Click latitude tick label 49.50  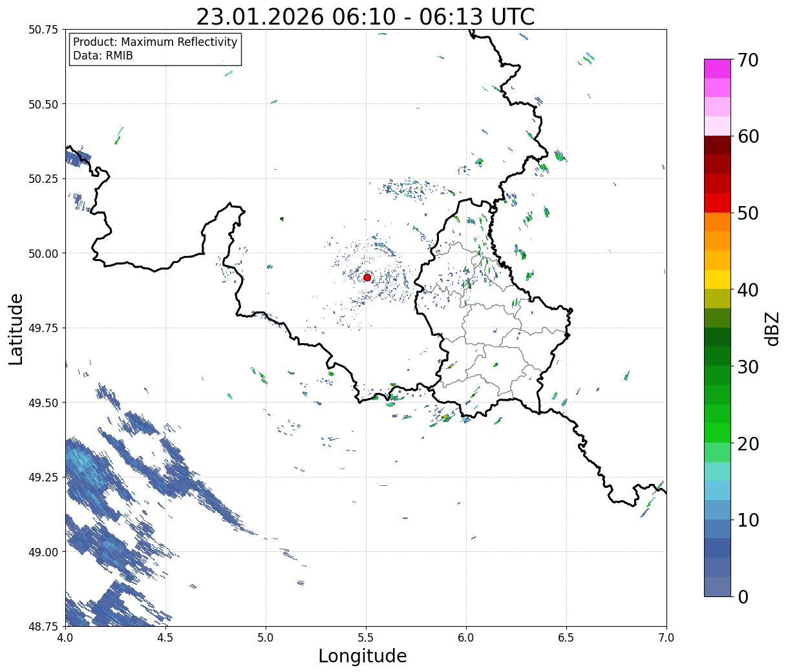43,403
